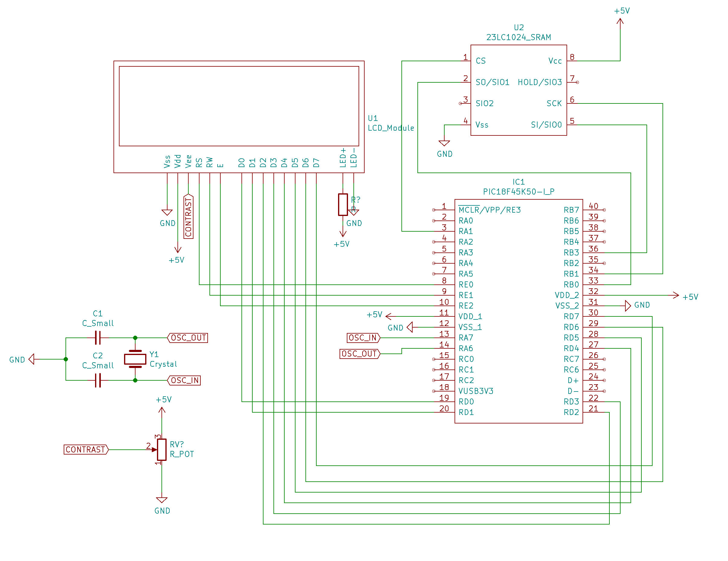The height and width of the screenshot is (561, 728).
Task: Select the backlight resistor R? symbol
Action: [x=343, y=204]
